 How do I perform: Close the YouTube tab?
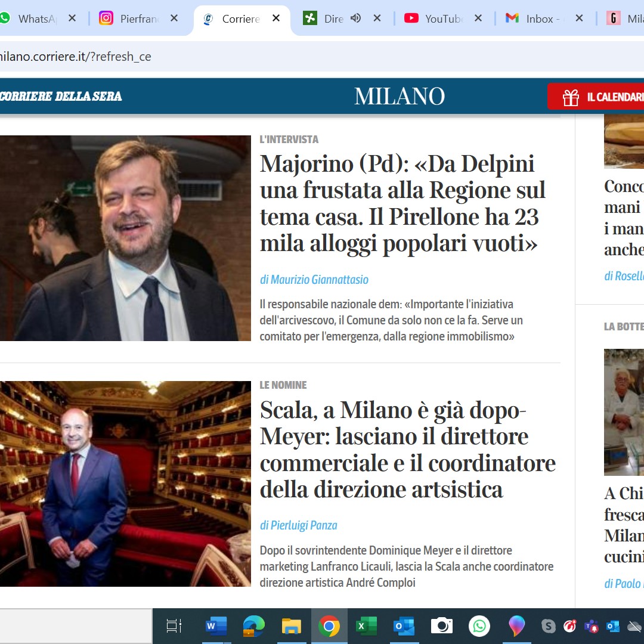[x=478, y=18]
